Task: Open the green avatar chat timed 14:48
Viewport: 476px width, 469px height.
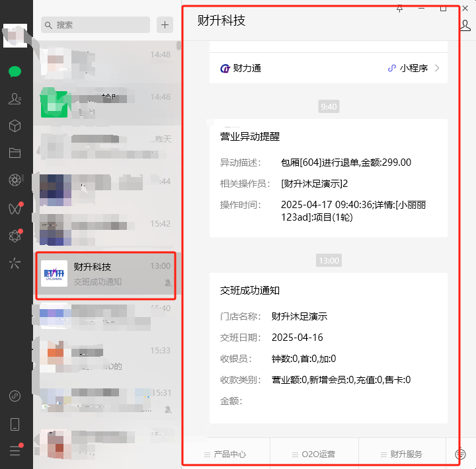Action: click(x=106, y=103)
